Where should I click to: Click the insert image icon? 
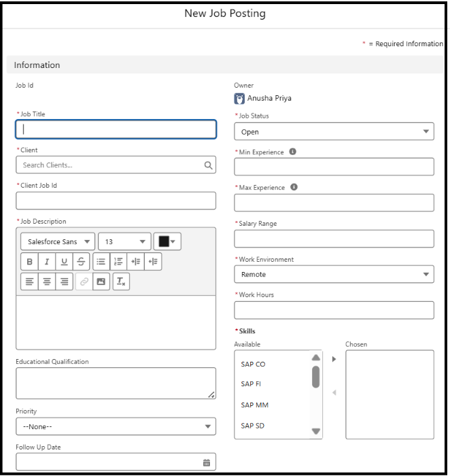pos(101,282)
